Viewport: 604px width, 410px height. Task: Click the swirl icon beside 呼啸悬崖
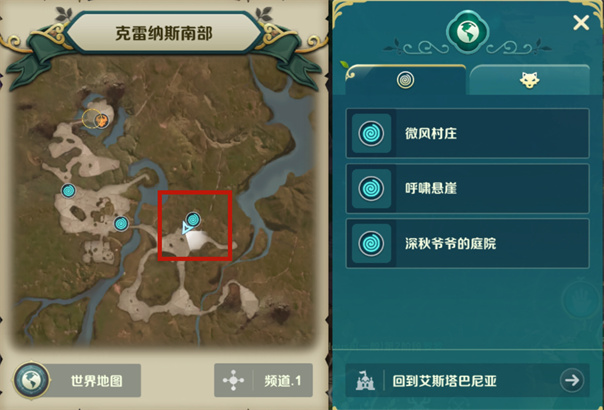(x=371, y=188)
